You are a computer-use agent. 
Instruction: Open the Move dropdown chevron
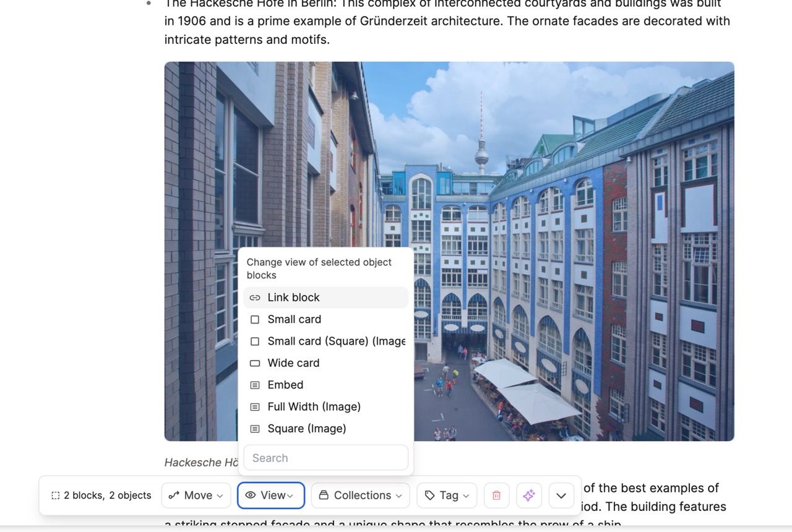220,496
